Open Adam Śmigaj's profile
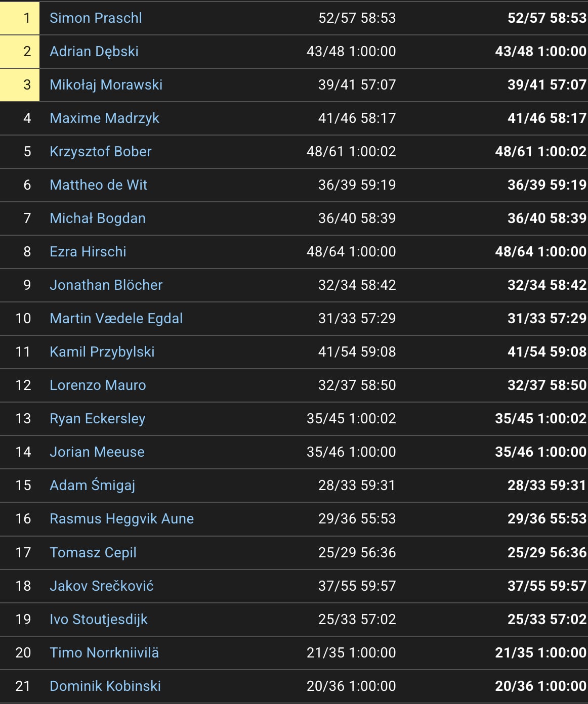 (x=93, y=485)
